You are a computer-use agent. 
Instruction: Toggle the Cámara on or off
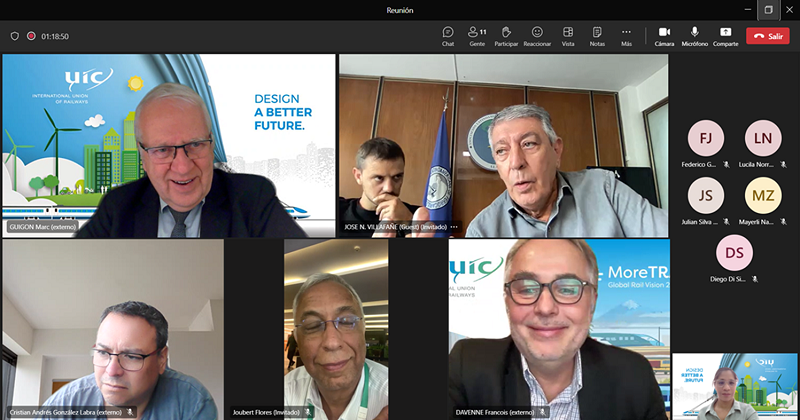pyautogui.click(x=664, y=35)
